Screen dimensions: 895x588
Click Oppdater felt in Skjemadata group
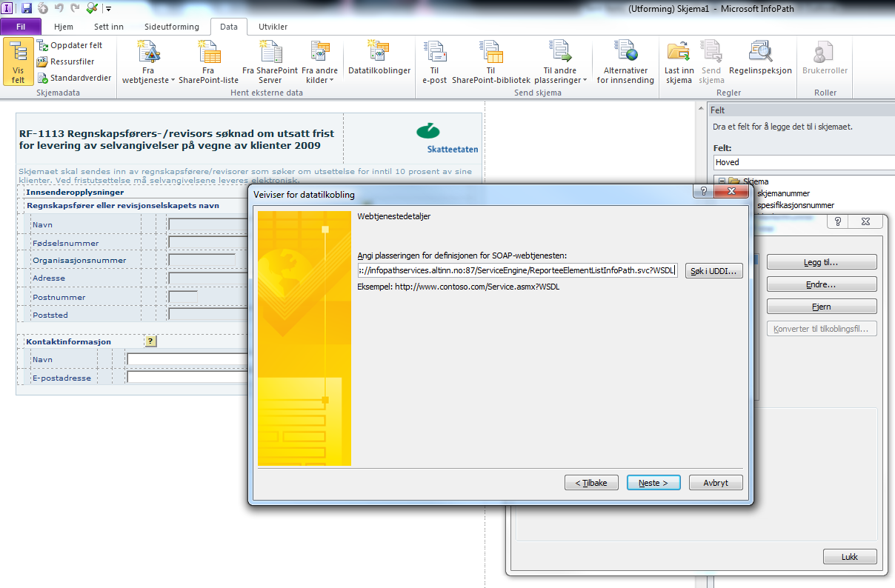pos(70,45)
